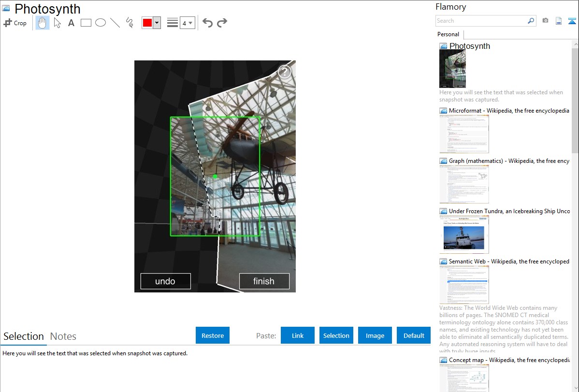Click the camera capture icon

(x=545, y=21)
